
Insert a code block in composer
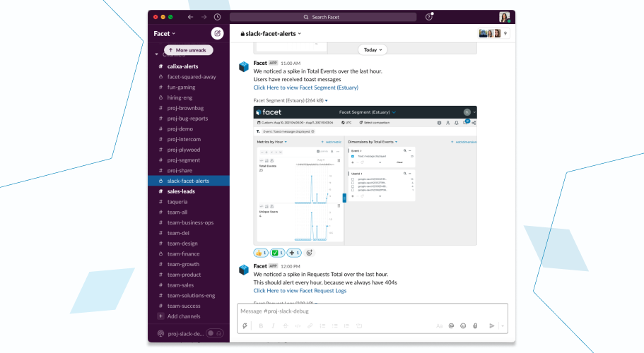[359, 326]
